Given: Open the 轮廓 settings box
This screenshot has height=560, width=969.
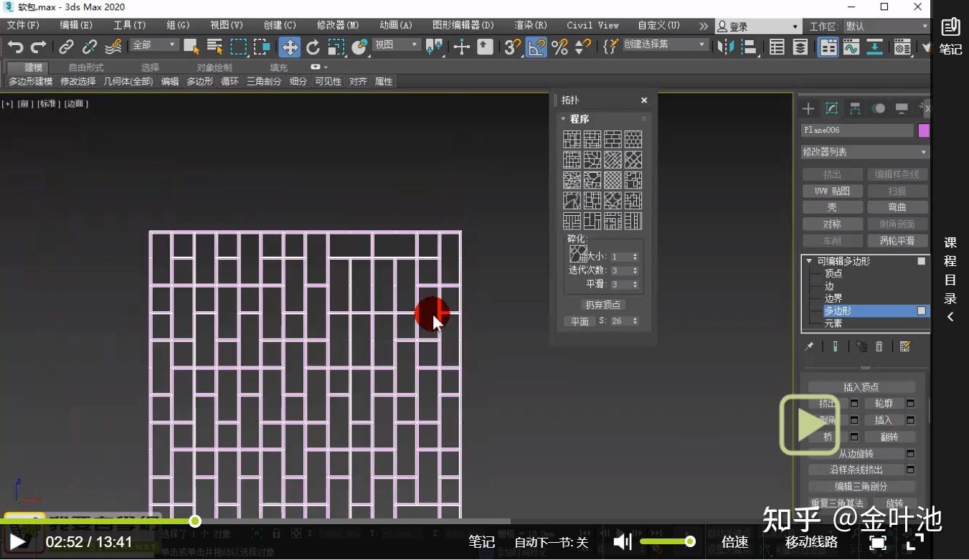Looking at the screenshot, I should 910,404.
